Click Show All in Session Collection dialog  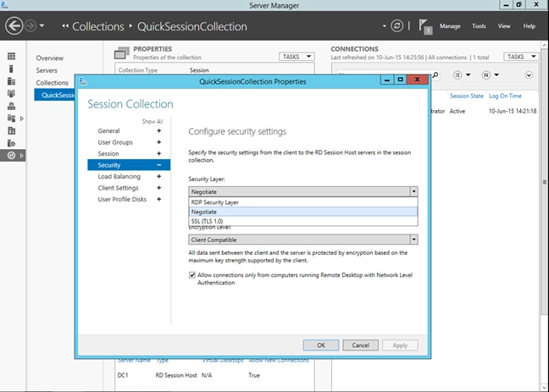pyautogui.click(x=152, y=121)
